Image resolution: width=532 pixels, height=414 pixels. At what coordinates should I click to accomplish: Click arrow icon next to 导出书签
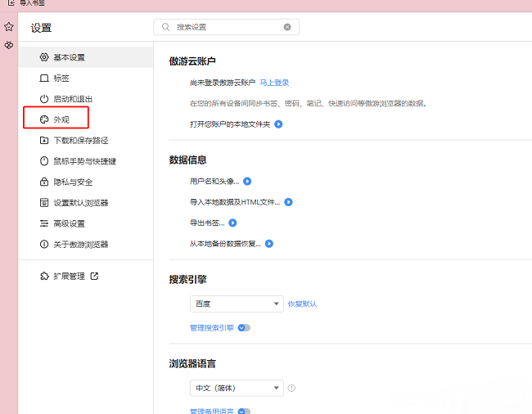coord(232,223)
